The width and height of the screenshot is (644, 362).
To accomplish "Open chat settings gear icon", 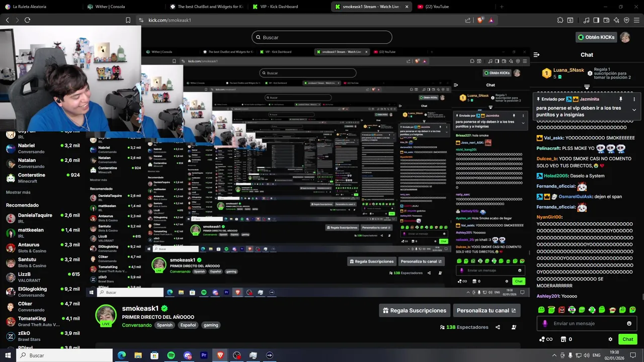I will [x=610, y=339].
